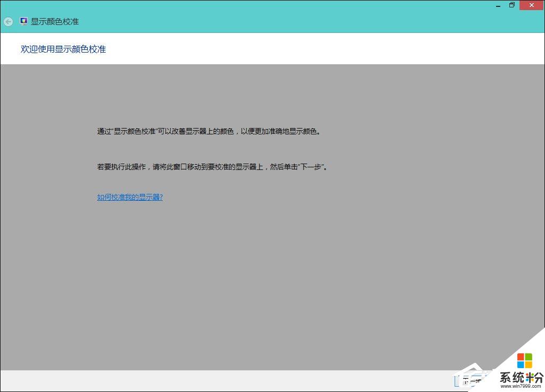Viewport: 545px width, 392px height.
Task: Click the paragraph starting with 通过
Action: [209, 131]
